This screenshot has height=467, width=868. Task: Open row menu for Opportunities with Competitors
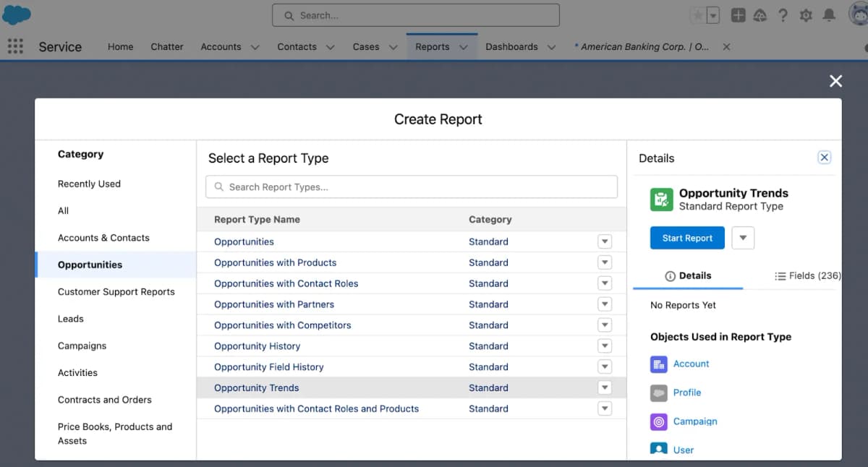coord(605,325)
